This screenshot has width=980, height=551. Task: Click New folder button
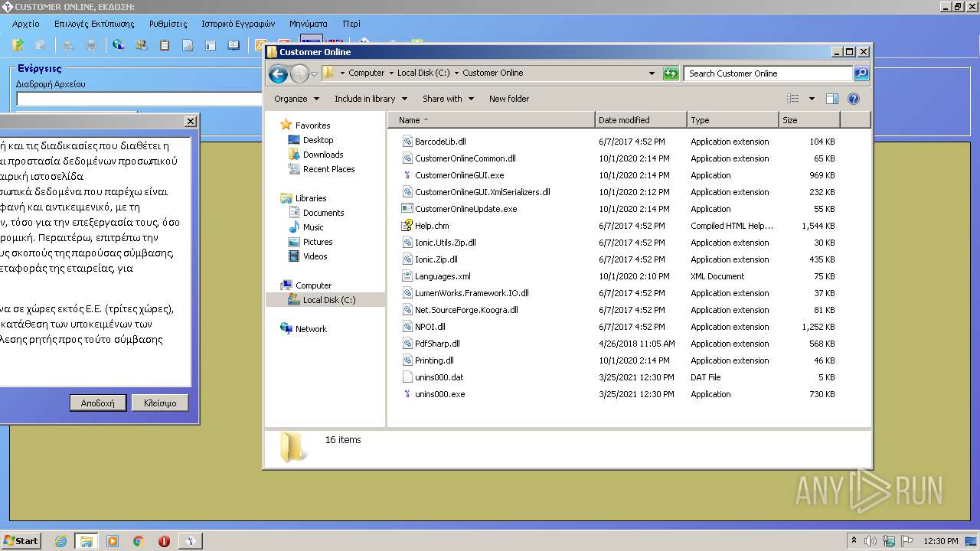[509, 99]
